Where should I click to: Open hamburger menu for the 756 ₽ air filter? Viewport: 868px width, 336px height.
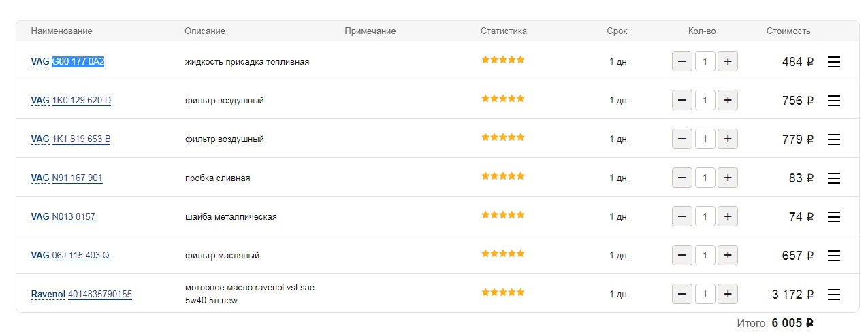pos(833,101)
